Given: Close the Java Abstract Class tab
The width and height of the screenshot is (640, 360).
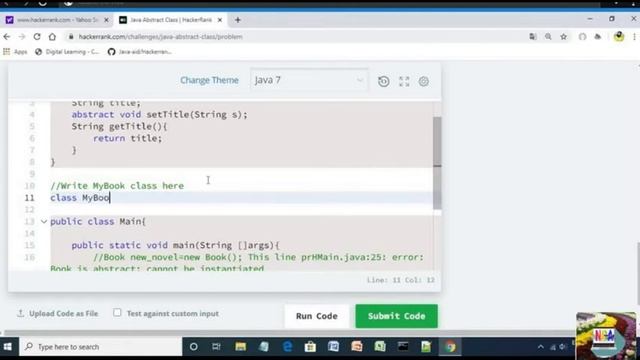Looking at the screenshot, I should coord(220,20).
